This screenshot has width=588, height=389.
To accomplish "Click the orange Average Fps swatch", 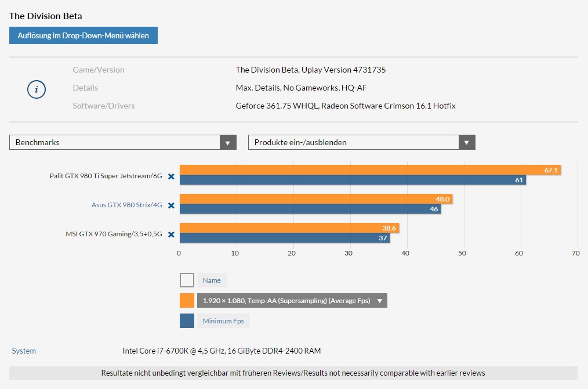I will 187,300.
